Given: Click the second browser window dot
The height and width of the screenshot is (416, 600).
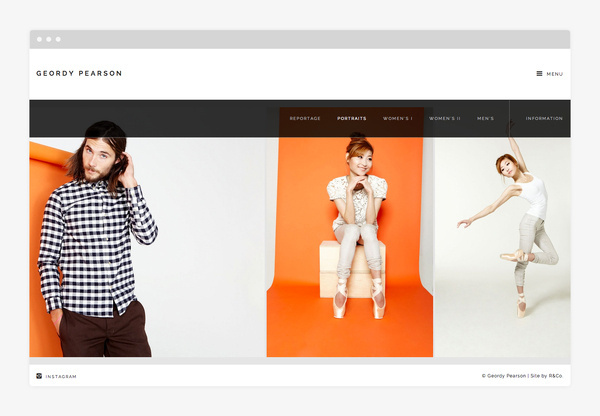Looking at the screenshot, I should tap(49, 39).
